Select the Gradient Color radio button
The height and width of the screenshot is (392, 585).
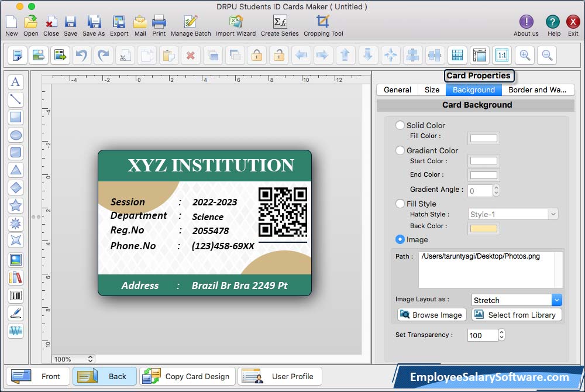pyautogui.click(x=400, y=150)
